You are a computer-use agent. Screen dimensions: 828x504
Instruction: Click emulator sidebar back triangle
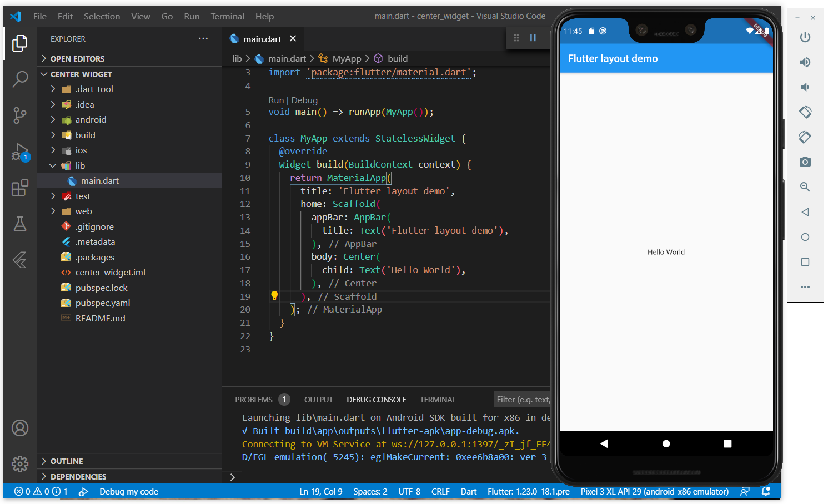pos(805,212)
